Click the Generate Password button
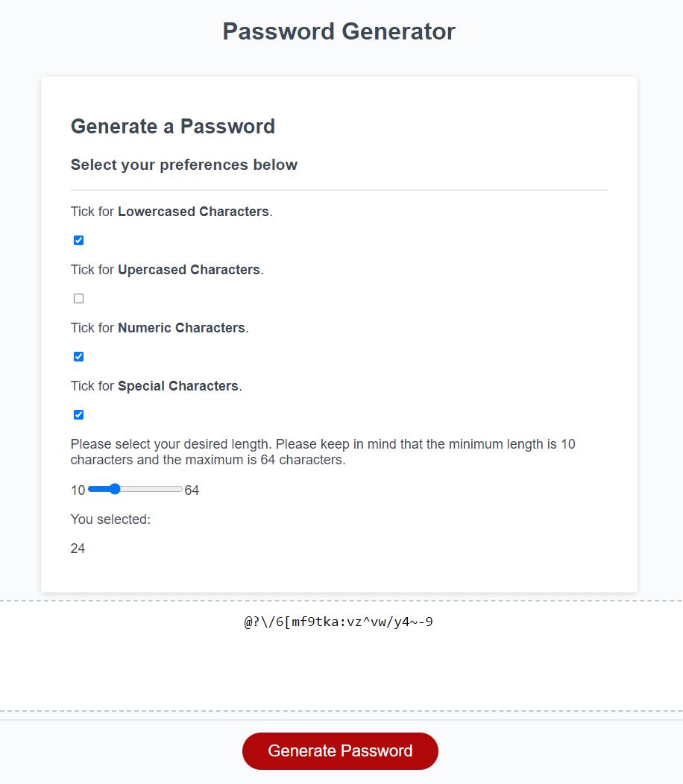The height and width of the screenshot is (784, 683). click(x=340, y=750)
